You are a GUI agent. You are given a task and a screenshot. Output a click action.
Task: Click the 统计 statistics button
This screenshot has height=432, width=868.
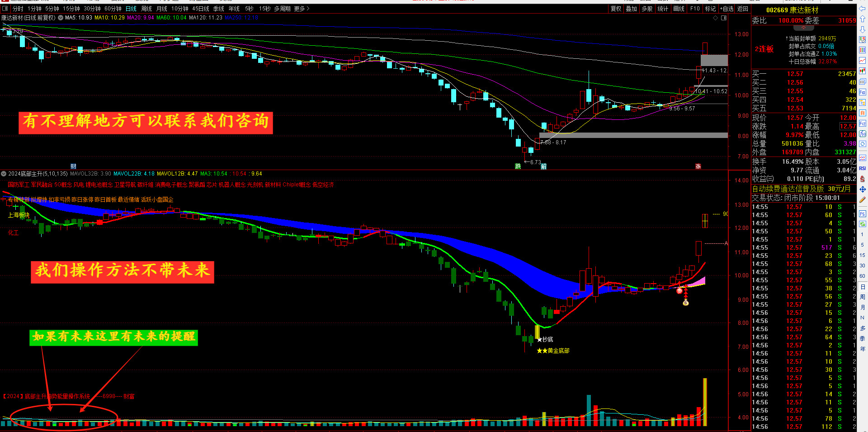point(663,9)
